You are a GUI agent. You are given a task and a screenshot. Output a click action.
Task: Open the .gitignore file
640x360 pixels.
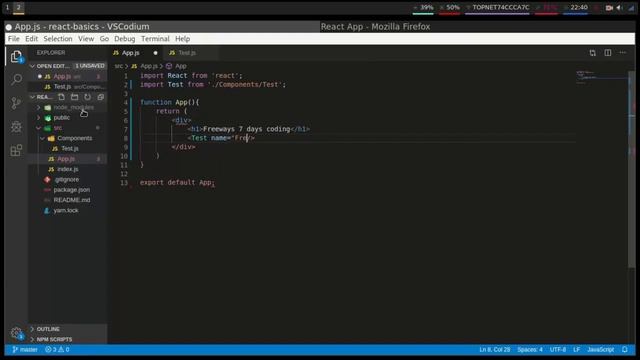pos(66,180)
